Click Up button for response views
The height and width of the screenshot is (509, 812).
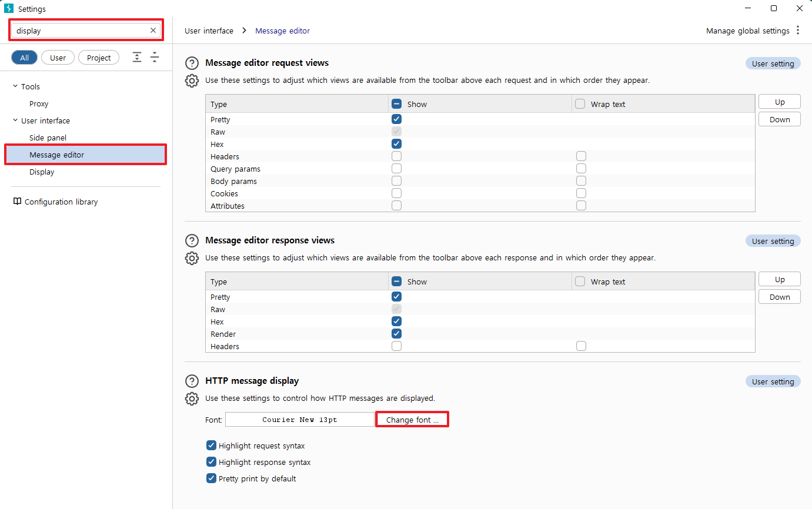(x=780, y=279)
